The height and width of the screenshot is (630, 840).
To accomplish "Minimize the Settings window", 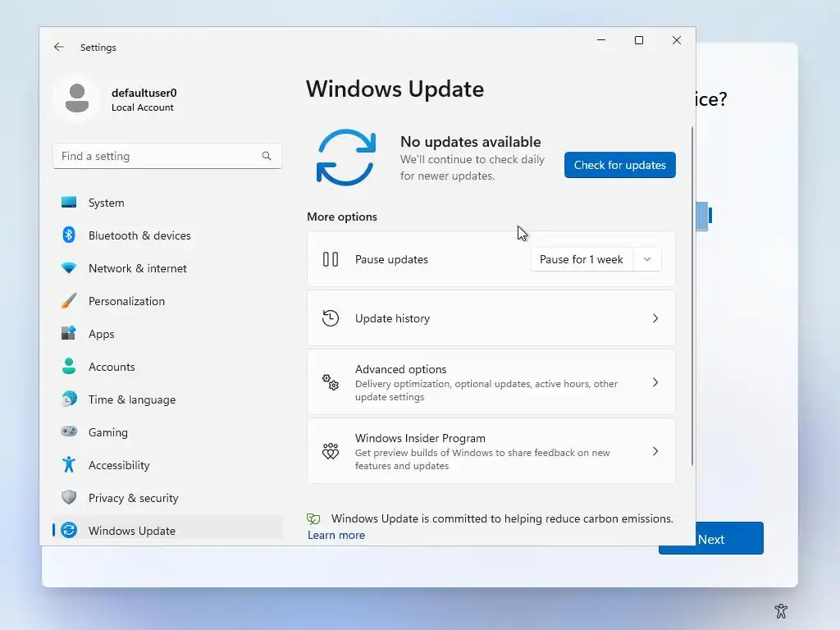I will 601,40.
